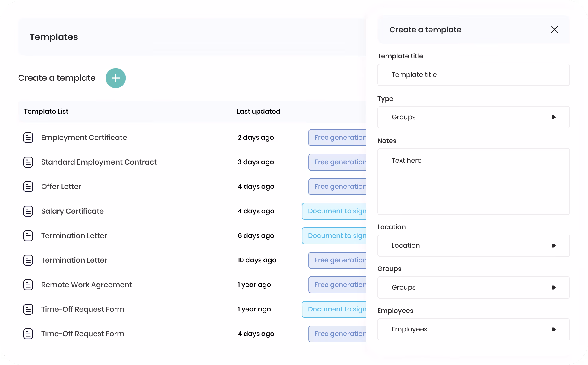The width and height of the screenshot is (588, 365).
Task: Click the document icon beside Termination Letter, 6 days ago
Action: [x=28, y=236]
